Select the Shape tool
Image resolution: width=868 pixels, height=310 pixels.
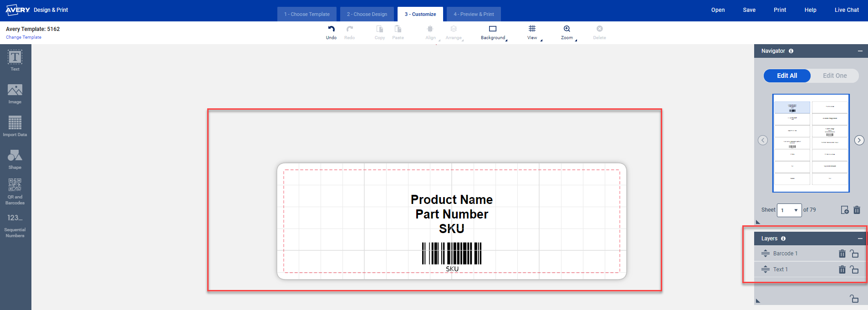point(15,159)
